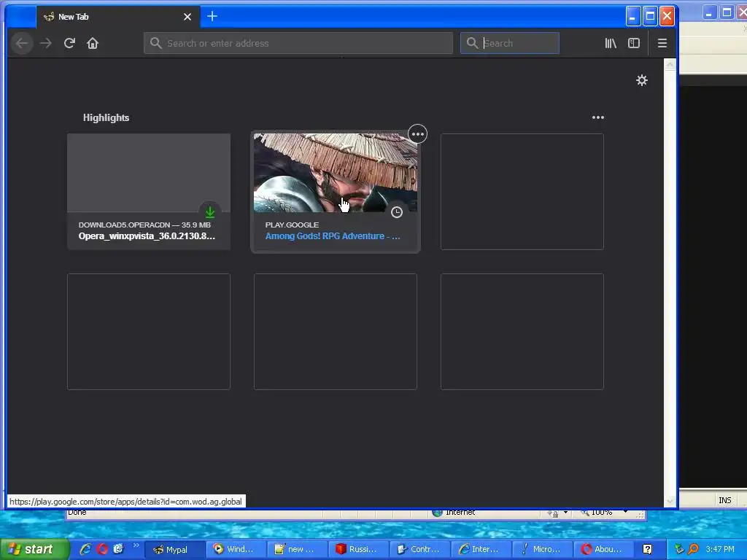747x560 pixels.
Task: Switch to 'Wind...' taskbar button
Action: click(x=236, y=550)
